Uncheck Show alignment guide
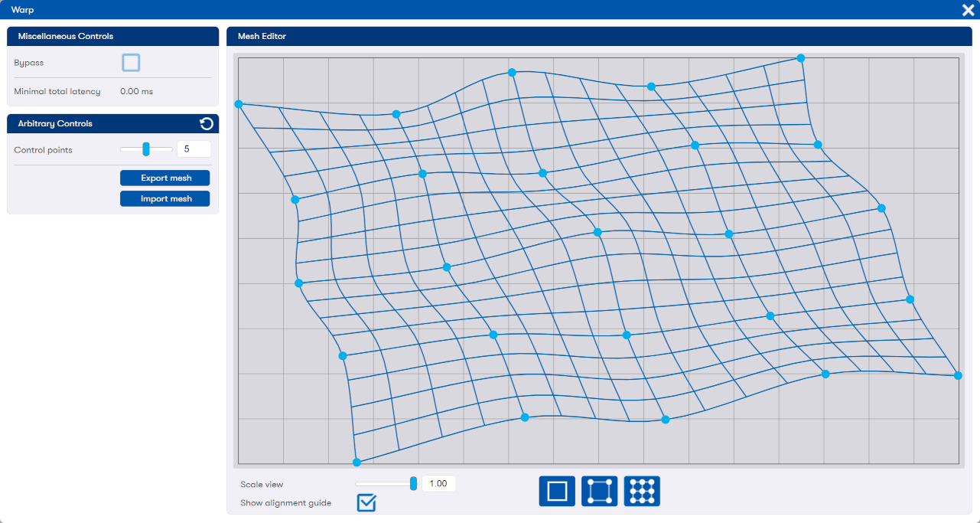This screenshot has width=980, height=523. (x=366, y=502)
